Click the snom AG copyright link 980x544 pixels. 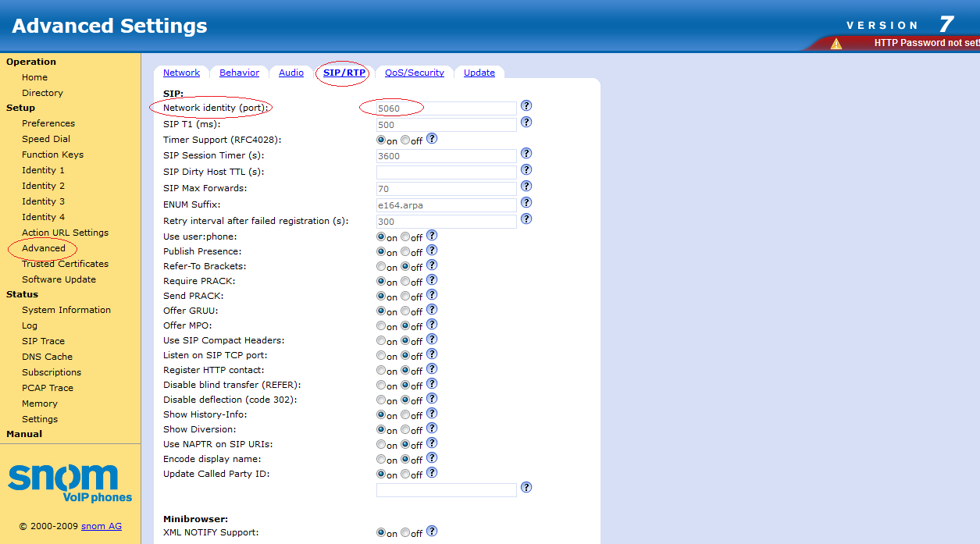click(x=101, y=526)
